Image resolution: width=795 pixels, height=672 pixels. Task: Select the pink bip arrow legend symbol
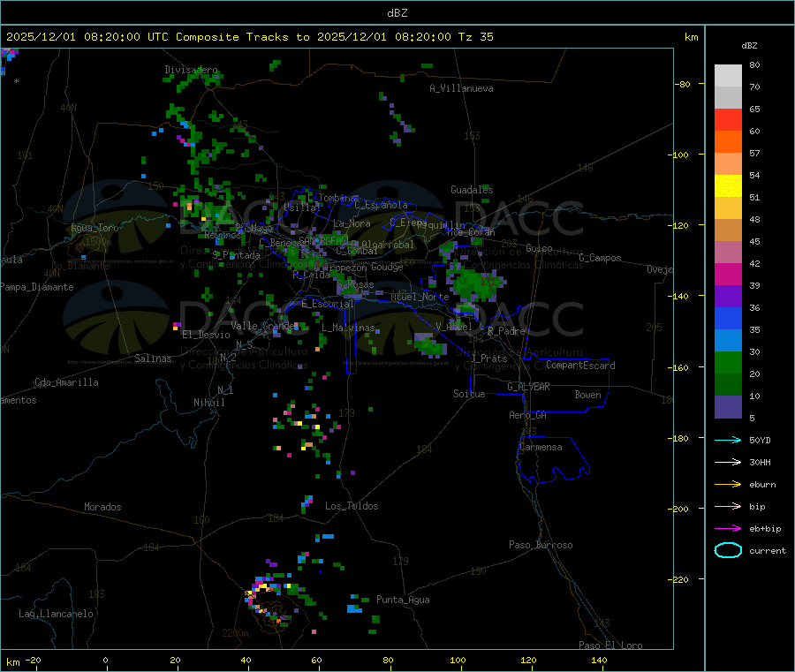pos(728,506)
